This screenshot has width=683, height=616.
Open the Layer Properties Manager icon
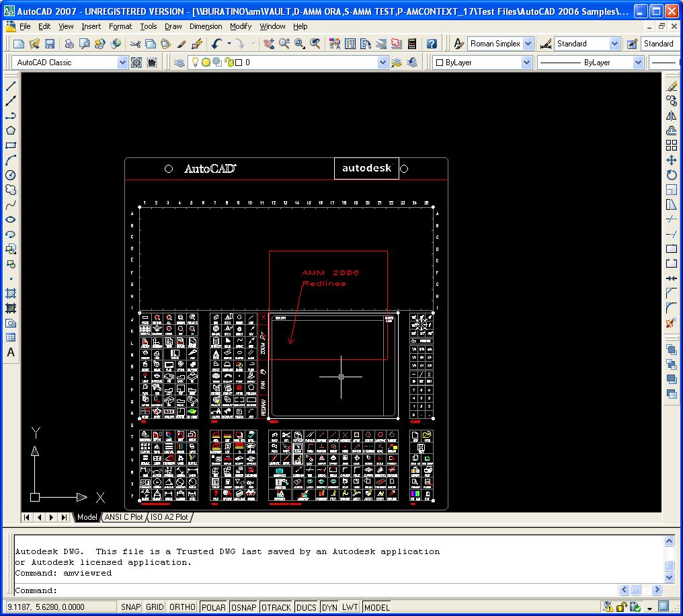(x=179, y=63)
